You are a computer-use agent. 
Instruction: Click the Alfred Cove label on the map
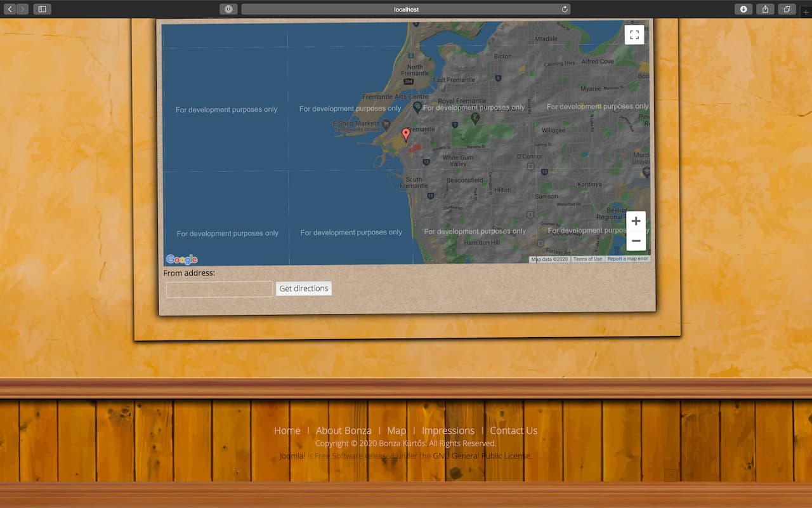pyautogui.click(x=598, y=62)
